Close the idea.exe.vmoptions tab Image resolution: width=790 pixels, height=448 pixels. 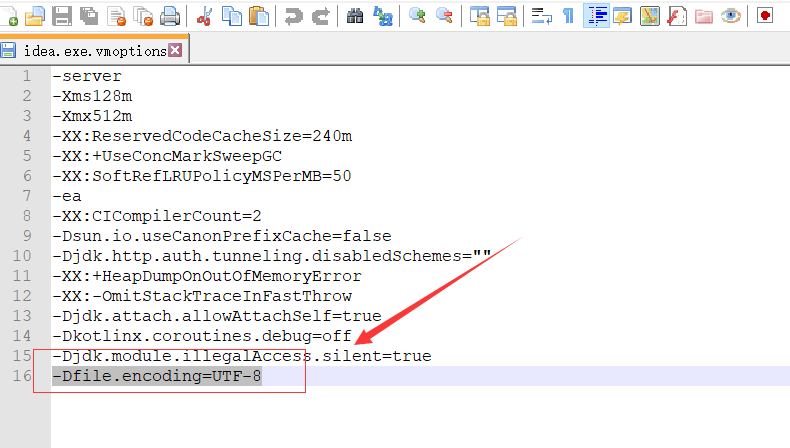click(175, 50)
